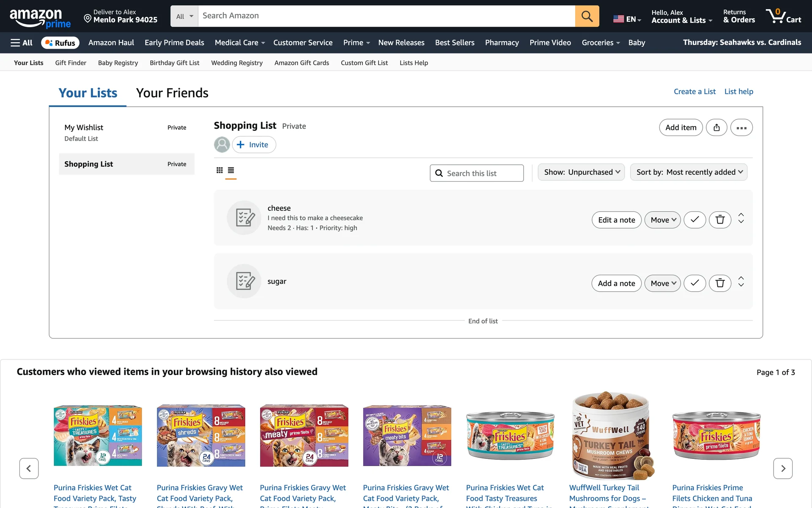
Task: Open the Show: Unpurchased filter dropdown
Action: point(581,172)
